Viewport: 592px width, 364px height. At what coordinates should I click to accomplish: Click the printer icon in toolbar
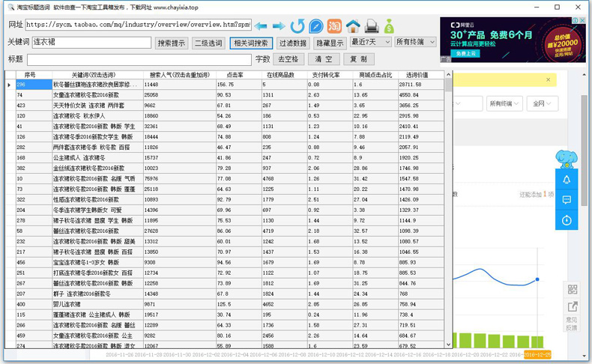point(372,26)
